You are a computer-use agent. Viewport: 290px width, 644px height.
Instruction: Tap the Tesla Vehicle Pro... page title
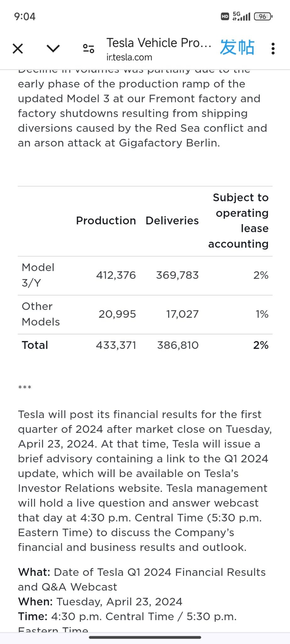159,43
